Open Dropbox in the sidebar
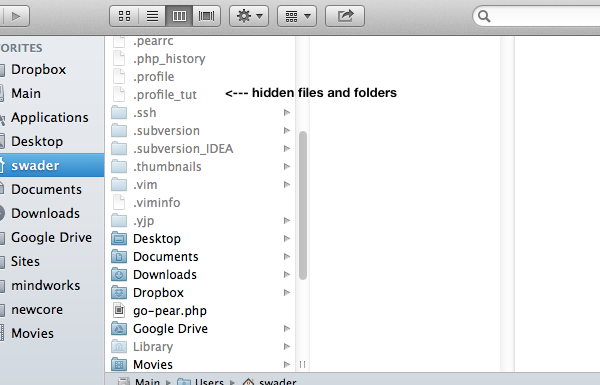600x385 pixels. point(38,70)
